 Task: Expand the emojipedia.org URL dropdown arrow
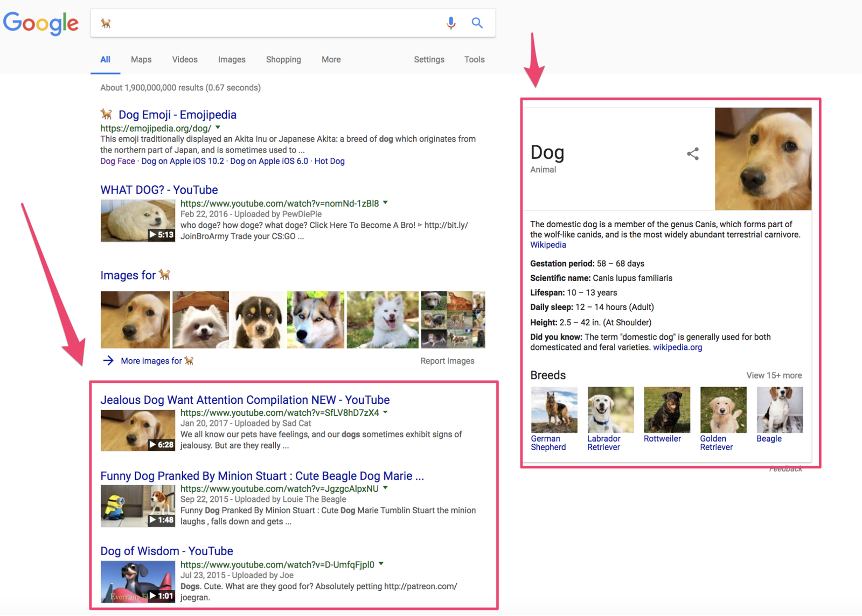click(x=218, y=128)
